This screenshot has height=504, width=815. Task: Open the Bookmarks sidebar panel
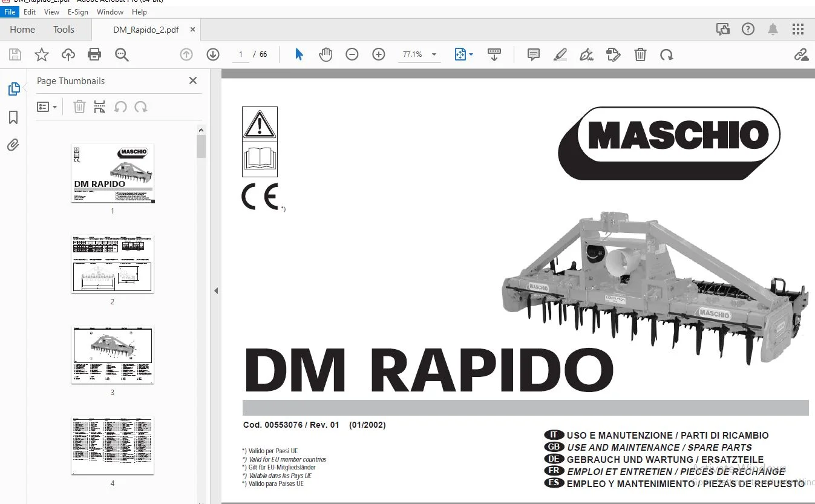pyautogui.click(x=13, y=117)
